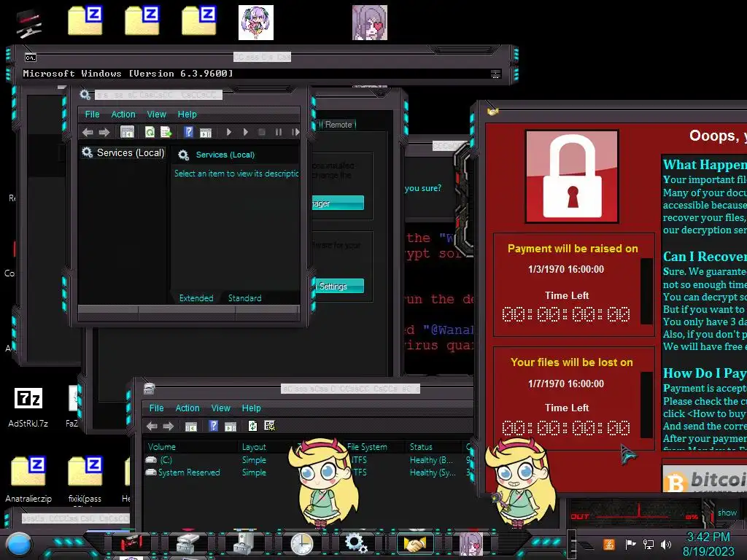Open heart-holding pixel girl desktop icon

click(370, 23)
